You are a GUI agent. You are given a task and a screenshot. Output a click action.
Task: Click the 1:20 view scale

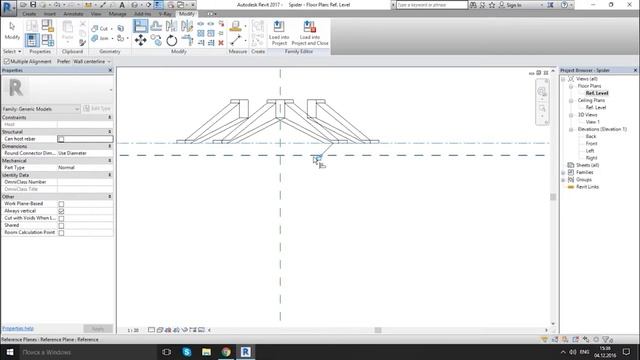click(133, 330)
